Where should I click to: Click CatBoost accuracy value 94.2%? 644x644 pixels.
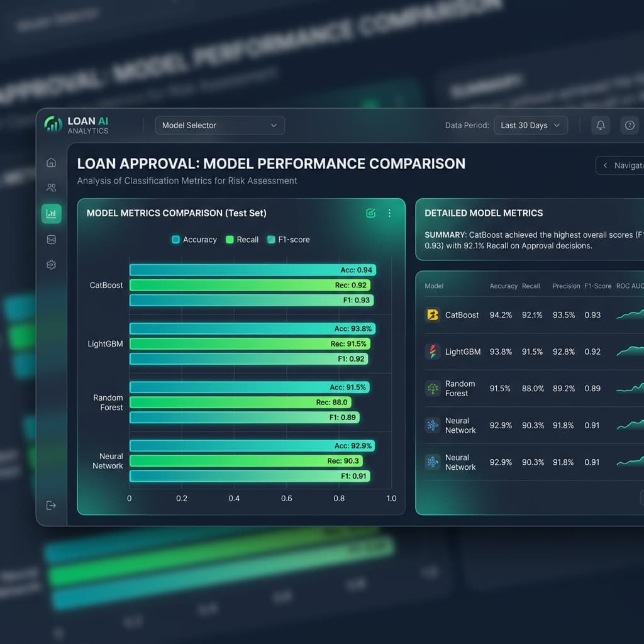pyautogui.click(x=501, y=315)
